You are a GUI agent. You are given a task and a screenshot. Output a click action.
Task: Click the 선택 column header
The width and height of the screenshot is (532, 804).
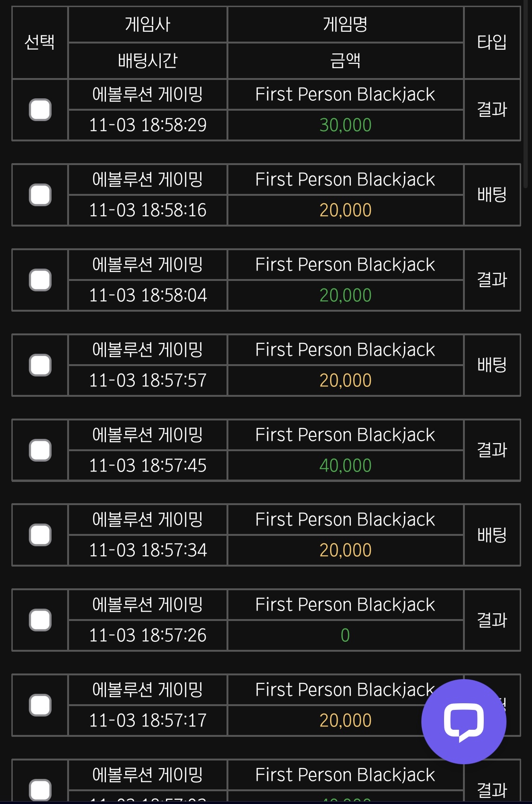40,43
